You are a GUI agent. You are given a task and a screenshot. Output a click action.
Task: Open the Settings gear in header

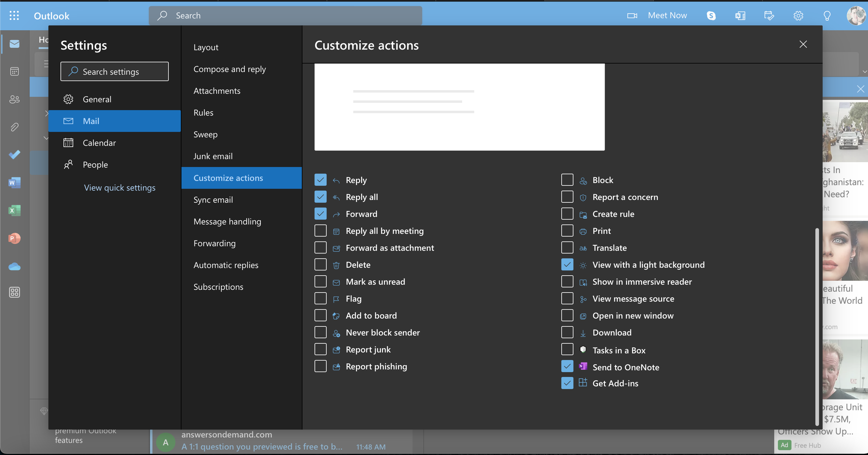click(x=798, y=15)
